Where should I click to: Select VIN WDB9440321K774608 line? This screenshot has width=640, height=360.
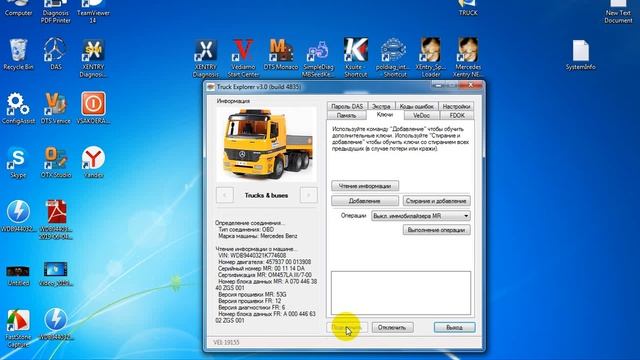point(252,255)
